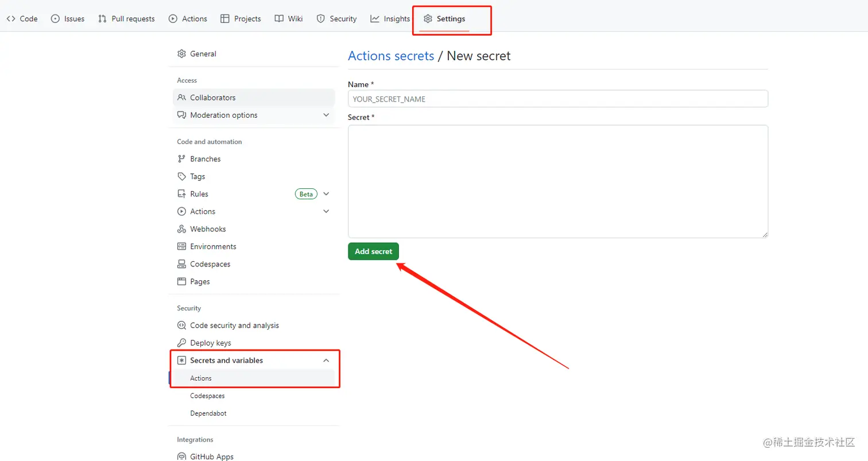The width and height of the screenshot is (868, 461).
Task: Open Pages settings
Action: point(254,281)
